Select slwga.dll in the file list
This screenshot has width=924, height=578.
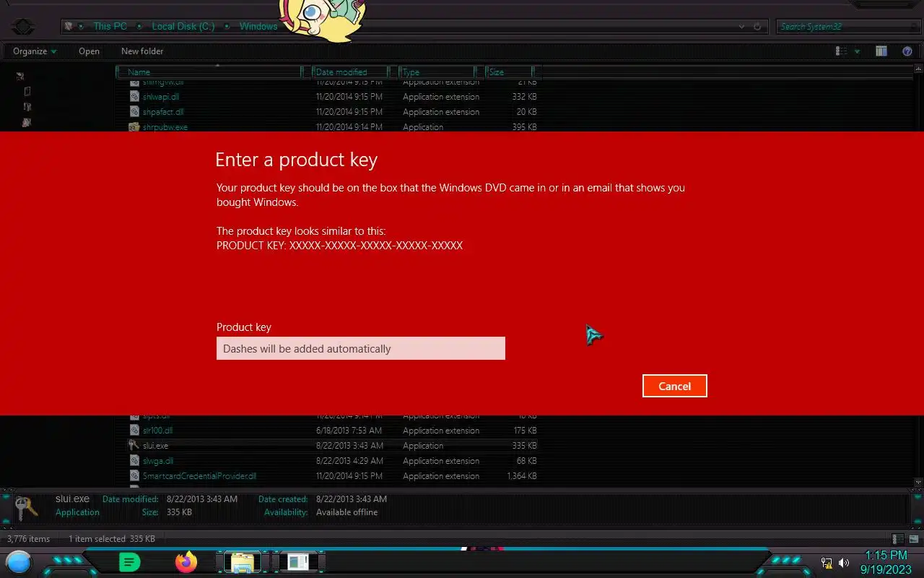(158, 461)
